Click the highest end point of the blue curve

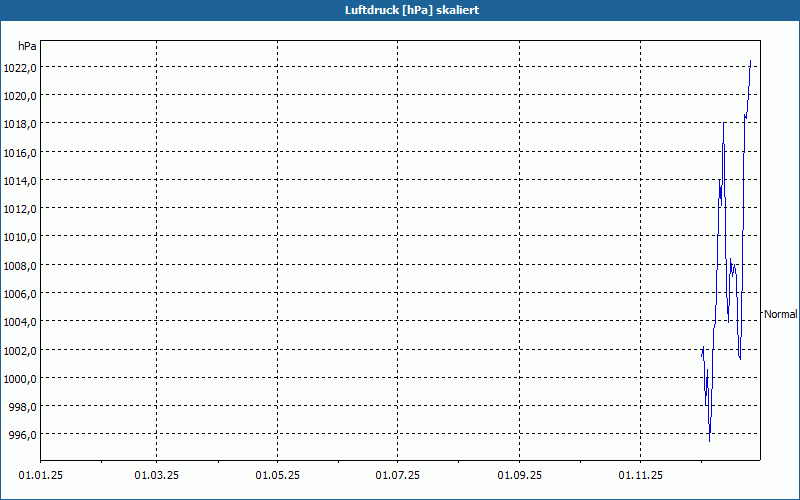[750, 61]
